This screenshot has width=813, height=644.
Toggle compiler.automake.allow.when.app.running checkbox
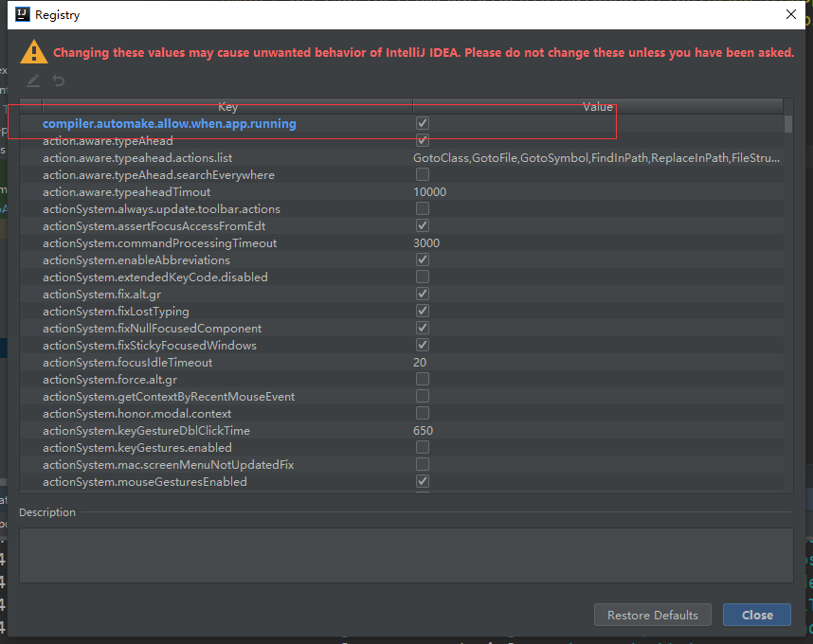(x=423, y=123)
